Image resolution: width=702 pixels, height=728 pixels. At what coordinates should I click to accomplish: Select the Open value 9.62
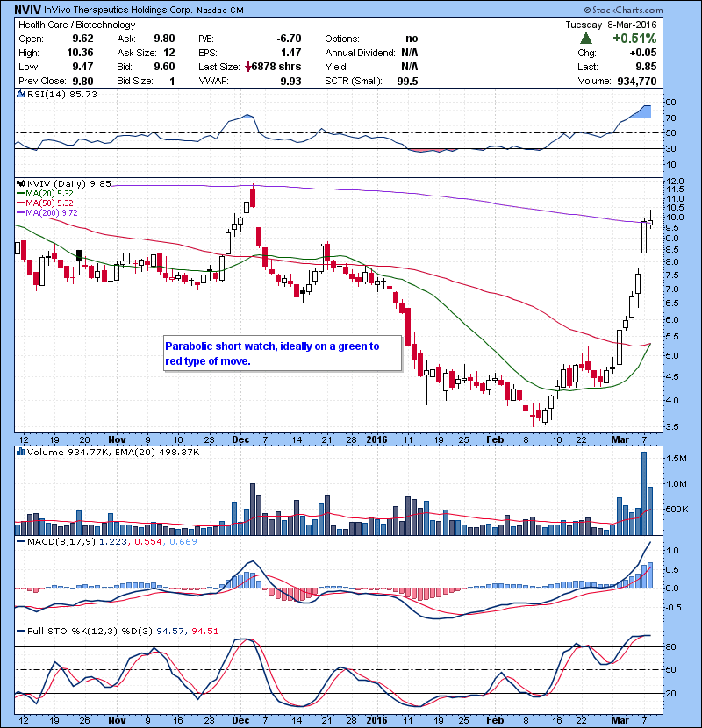point(82,39)
